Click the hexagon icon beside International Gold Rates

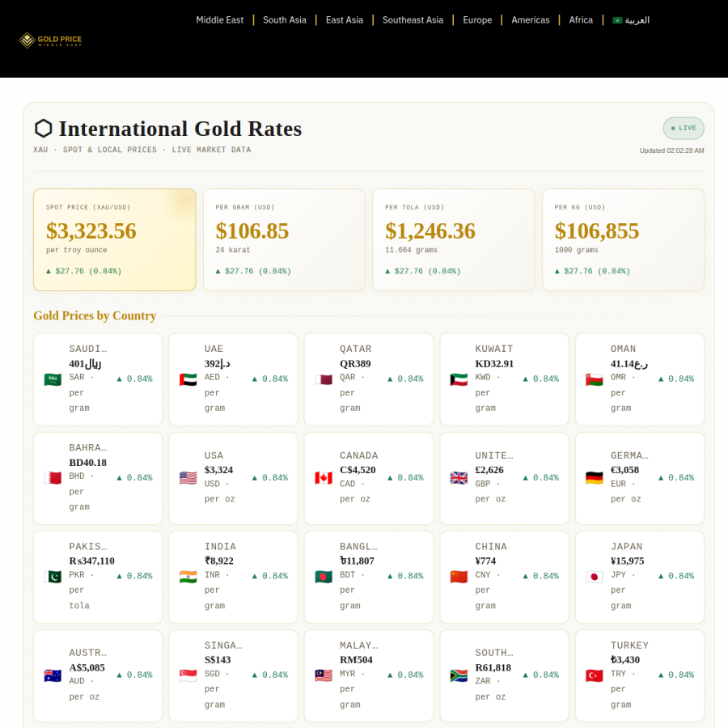pyautogui.click(x=43, y=129)
